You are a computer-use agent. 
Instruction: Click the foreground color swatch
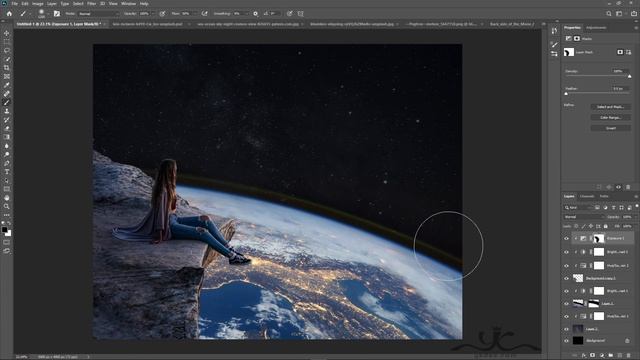click(4, 230)
